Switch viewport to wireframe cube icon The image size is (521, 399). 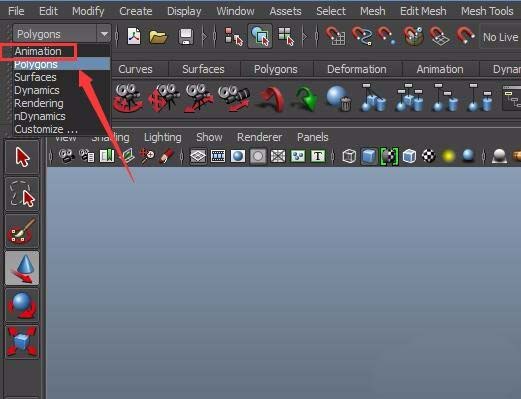click(x=349, y=156)
